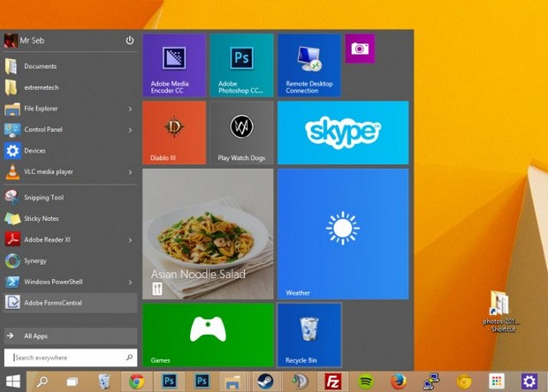
Task: Click the Search everywhere input field
Action: tap(70, 358)
